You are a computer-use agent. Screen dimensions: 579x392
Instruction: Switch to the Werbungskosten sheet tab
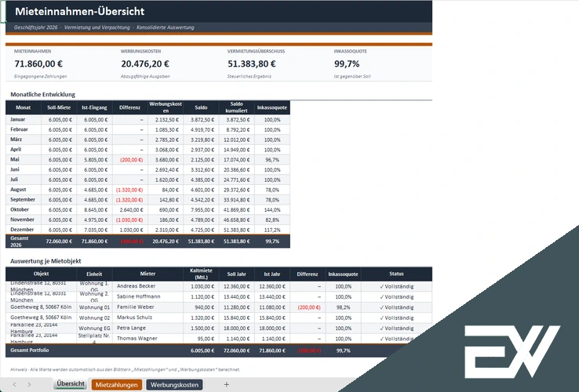(x=174, y=385)
